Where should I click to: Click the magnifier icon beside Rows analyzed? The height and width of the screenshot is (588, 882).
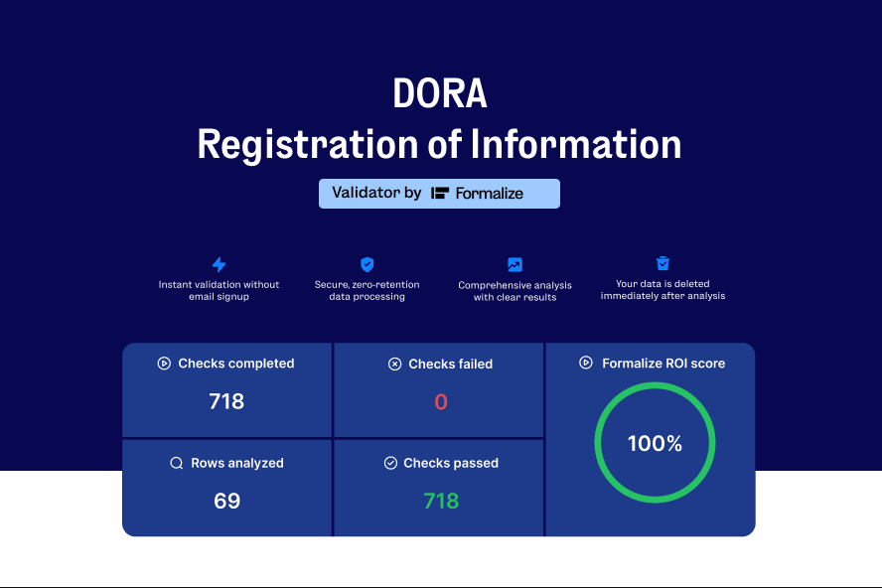pyautogui.click(x=177, y=463)
